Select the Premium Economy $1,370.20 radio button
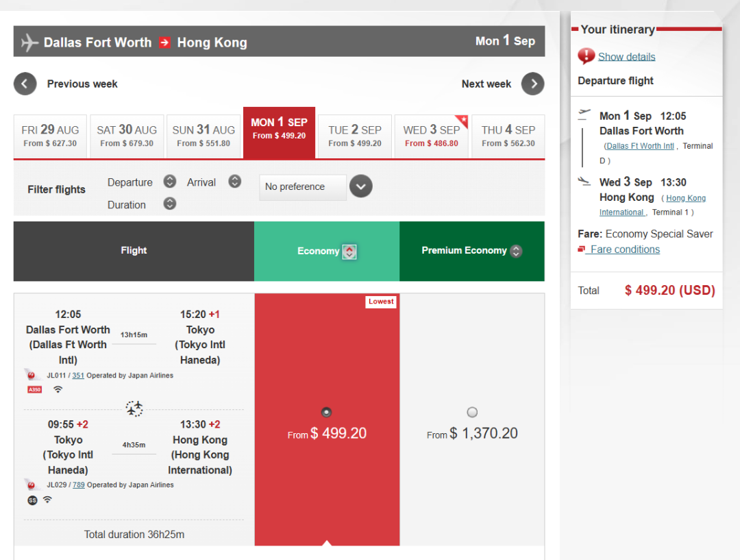The height and width of the screenshot is (560, 740). tap(472, 412)
